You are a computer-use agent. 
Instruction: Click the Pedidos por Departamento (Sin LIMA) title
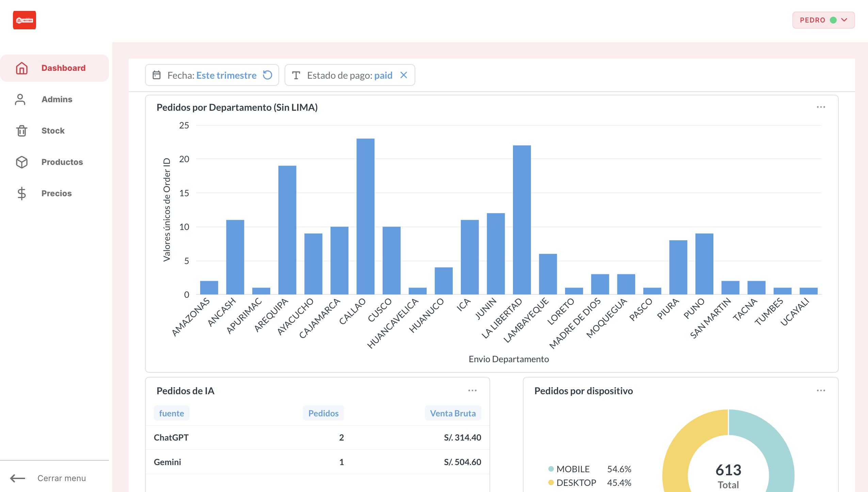[x=237, y=107]
